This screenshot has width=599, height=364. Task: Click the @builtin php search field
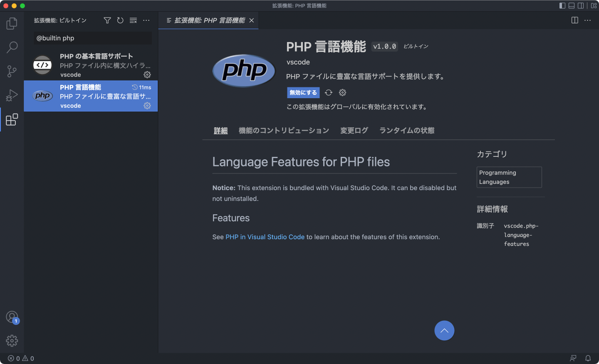93,38
